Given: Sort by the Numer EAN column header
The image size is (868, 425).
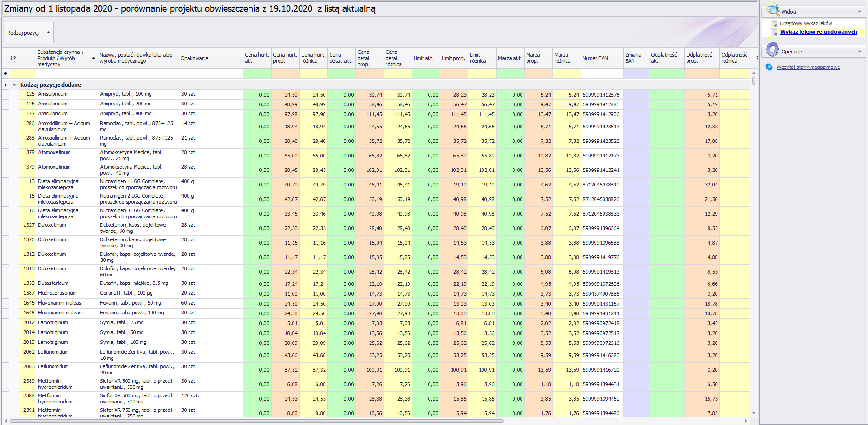Looking at the screenshot, I should pos(601,58).
